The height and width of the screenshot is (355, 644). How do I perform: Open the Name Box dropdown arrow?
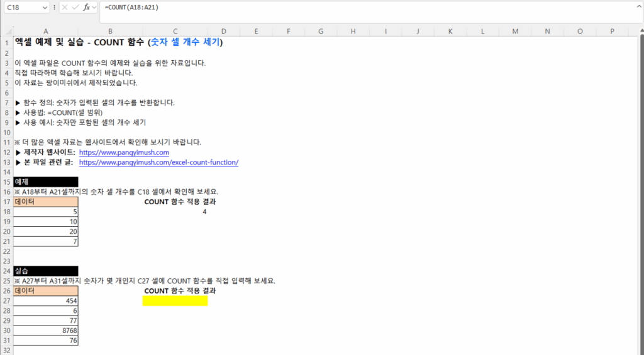point(45,8)
